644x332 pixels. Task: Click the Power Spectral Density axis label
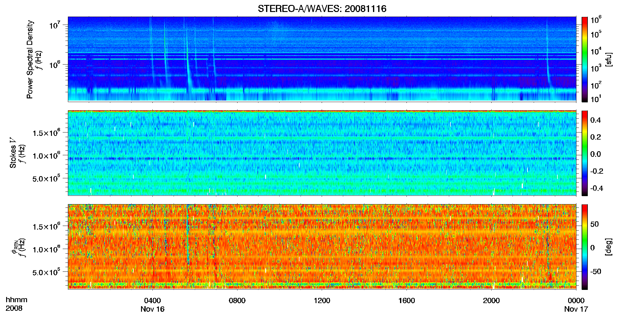pyautogui.click(x=30, y=59)
